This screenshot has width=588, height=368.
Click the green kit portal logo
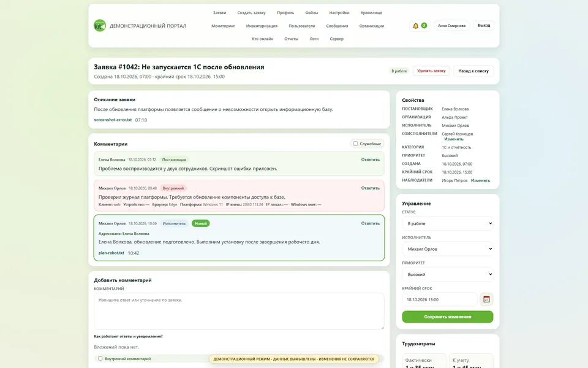(100, 26)
